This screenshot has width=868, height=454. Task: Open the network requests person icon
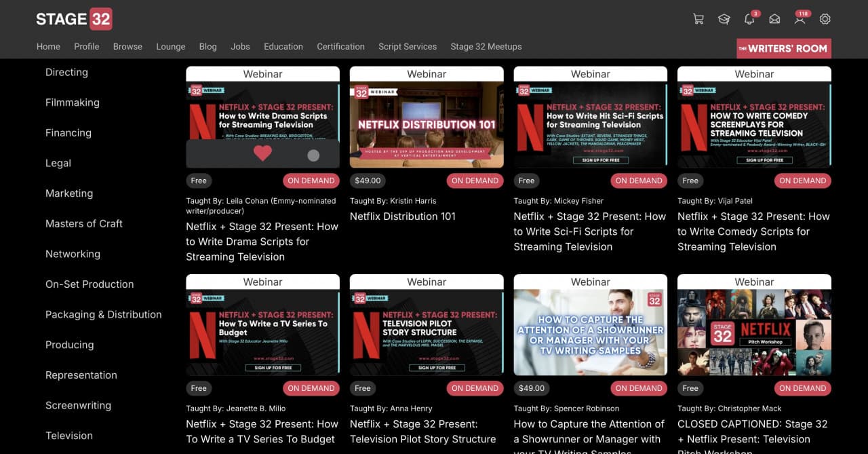(x=800, y=19)
